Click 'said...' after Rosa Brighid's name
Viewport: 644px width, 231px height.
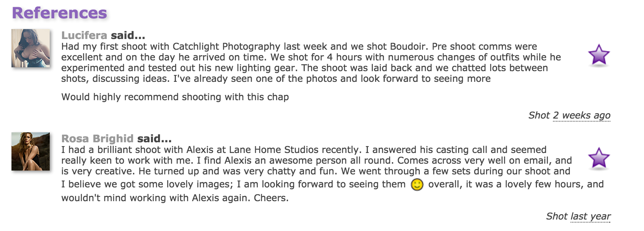click(x=154, y=138)
